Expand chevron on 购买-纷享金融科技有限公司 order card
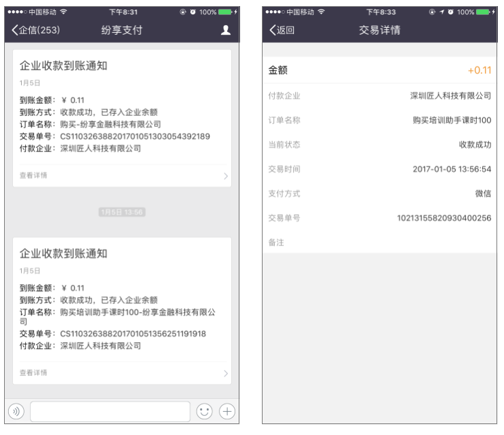This screenshot has width=504, height=435. point(226,176)
